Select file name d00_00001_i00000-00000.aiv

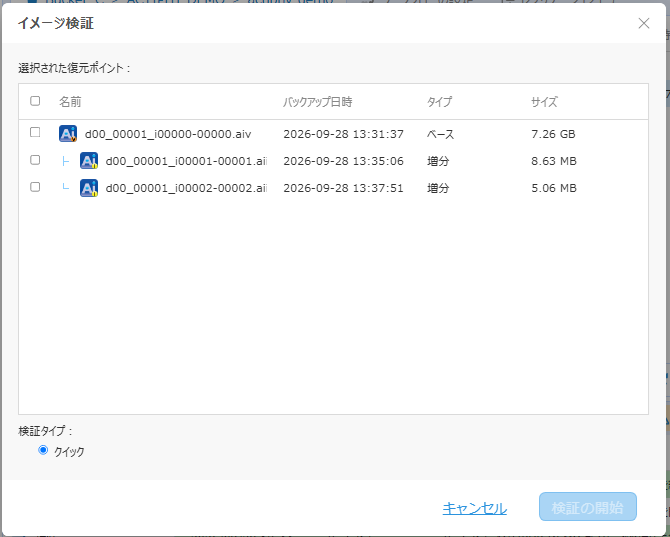coord(168,134)
